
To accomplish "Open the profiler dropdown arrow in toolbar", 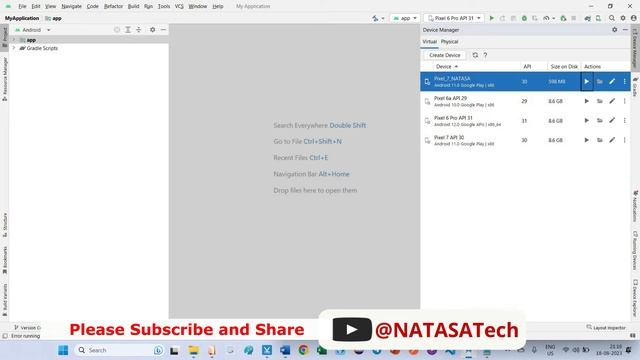I will 553,18.
